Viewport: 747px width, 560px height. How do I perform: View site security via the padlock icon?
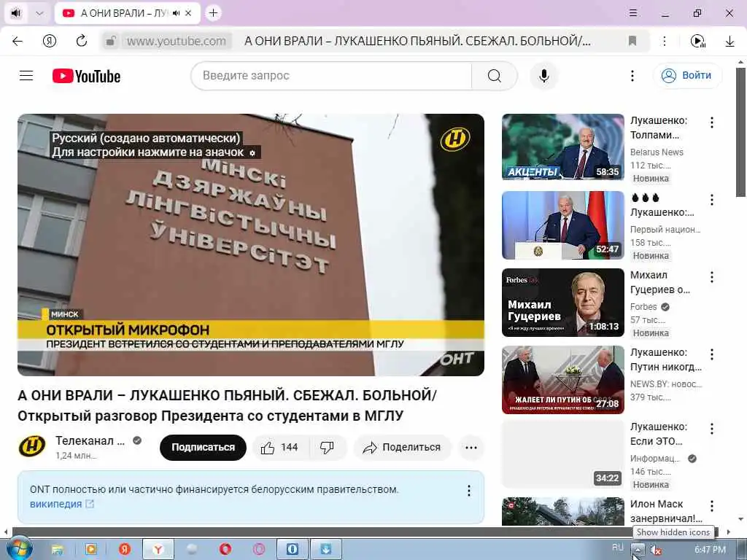point(111,41)
